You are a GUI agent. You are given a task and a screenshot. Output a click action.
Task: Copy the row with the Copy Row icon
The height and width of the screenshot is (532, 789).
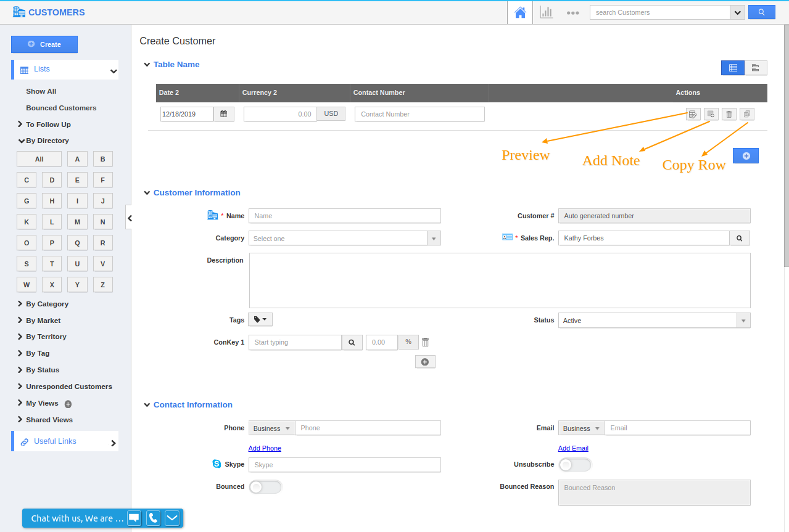746,114
